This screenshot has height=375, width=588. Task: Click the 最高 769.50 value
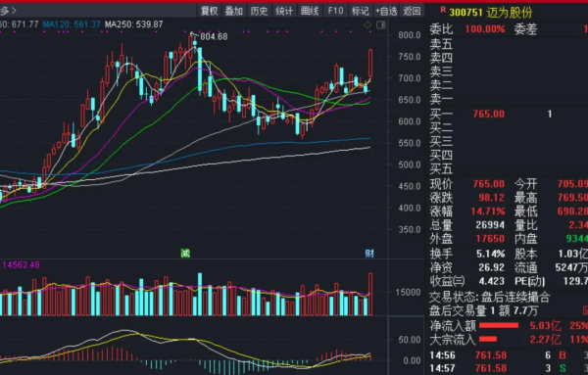pyautogui.click(x=572, y=198)
